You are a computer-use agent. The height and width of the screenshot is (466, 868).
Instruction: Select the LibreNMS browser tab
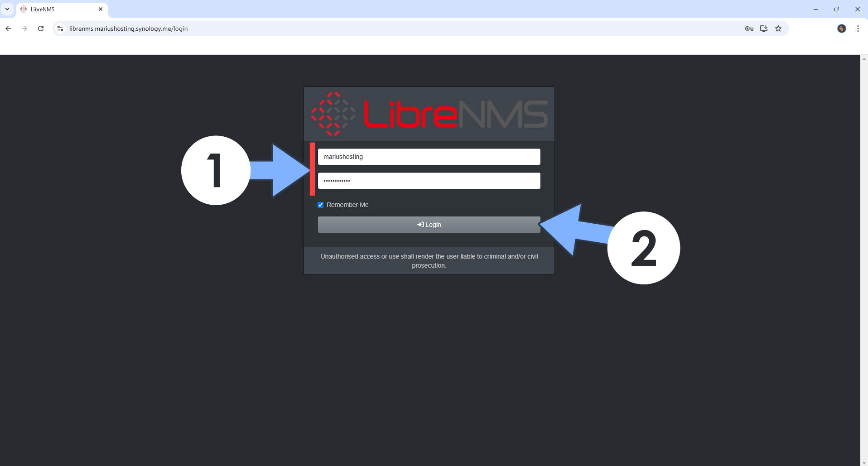pos(62,9)
